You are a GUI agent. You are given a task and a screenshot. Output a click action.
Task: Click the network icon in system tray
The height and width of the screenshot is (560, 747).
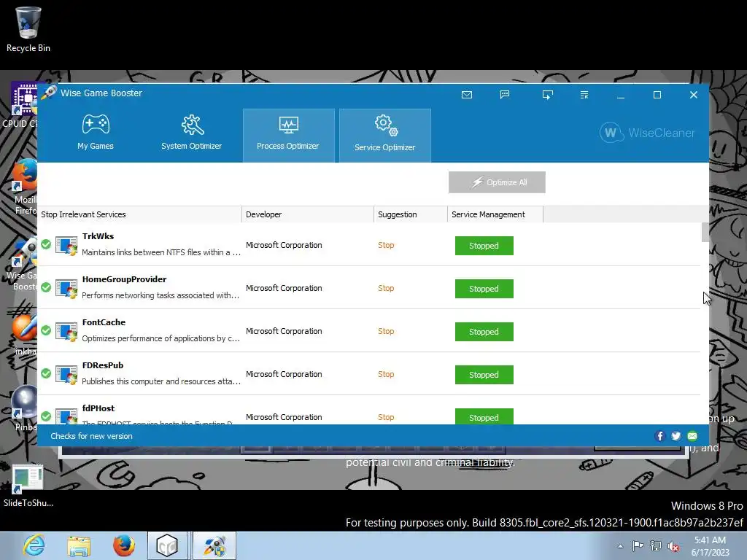tap(656, 546)
